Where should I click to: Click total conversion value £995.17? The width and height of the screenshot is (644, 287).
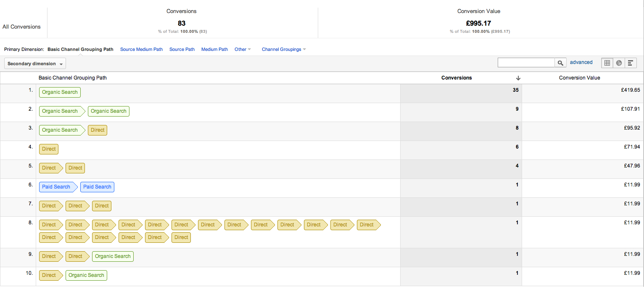(x=478, y=23)
